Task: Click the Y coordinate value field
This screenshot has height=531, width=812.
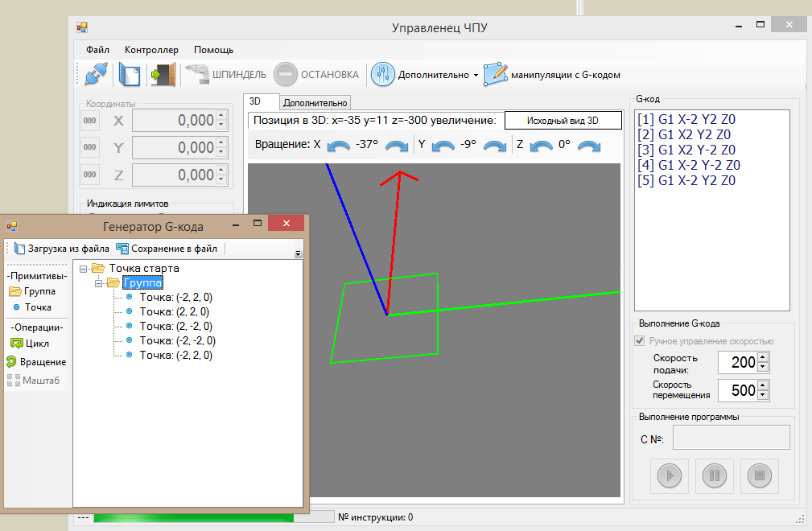Action: point(175,147)
